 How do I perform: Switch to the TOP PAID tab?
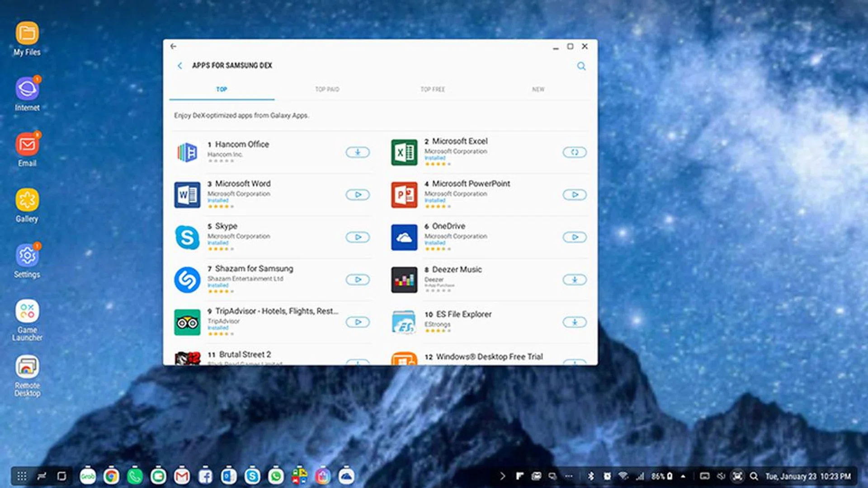pyautogui.click(x=327, y=89)
